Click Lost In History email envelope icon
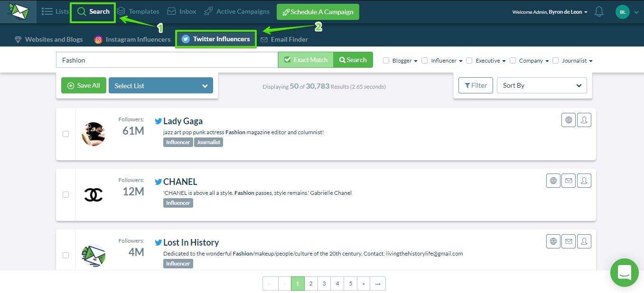The image size is (644, 293). (569, 241)
